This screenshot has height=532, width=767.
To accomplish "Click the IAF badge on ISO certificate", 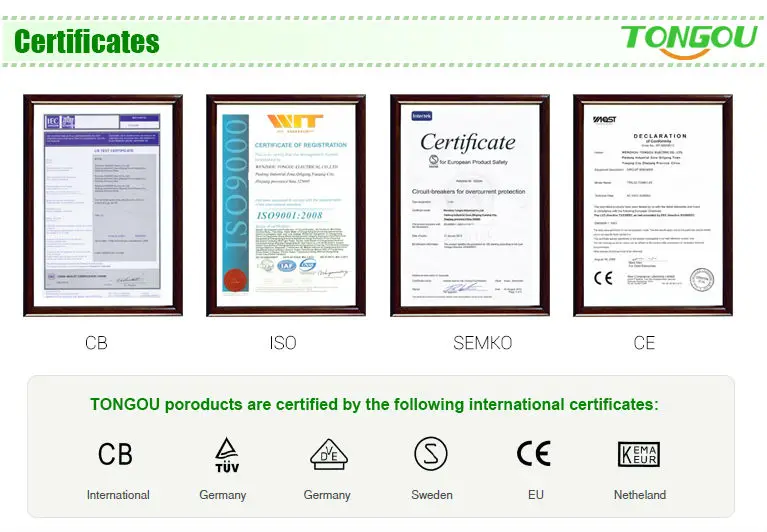I will [287, 266].
